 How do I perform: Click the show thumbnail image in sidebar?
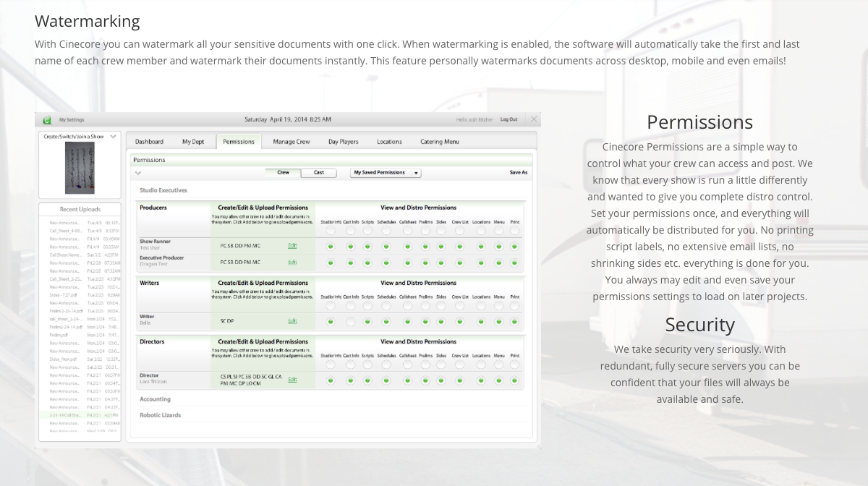(x=80, y=168)
